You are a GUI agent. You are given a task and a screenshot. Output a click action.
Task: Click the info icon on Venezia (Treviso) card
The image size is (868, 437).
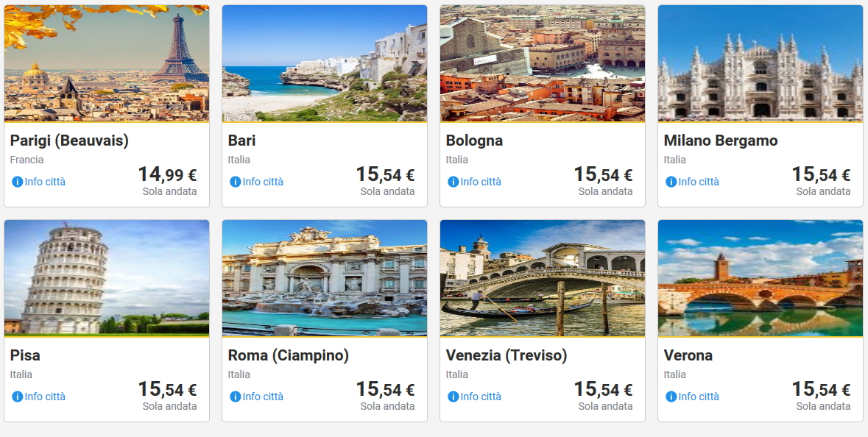click(x=453, y=397)
